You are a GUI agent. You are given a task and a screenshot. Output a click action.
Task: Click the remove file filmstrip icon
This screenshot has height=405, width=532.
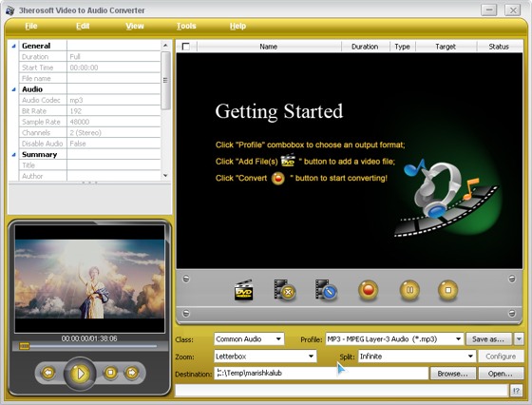[x=285, y=290]
